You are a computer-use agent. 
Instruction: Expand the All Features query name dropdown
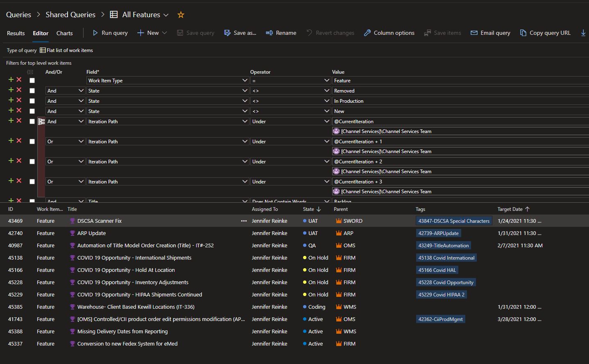tap(167, 14)
